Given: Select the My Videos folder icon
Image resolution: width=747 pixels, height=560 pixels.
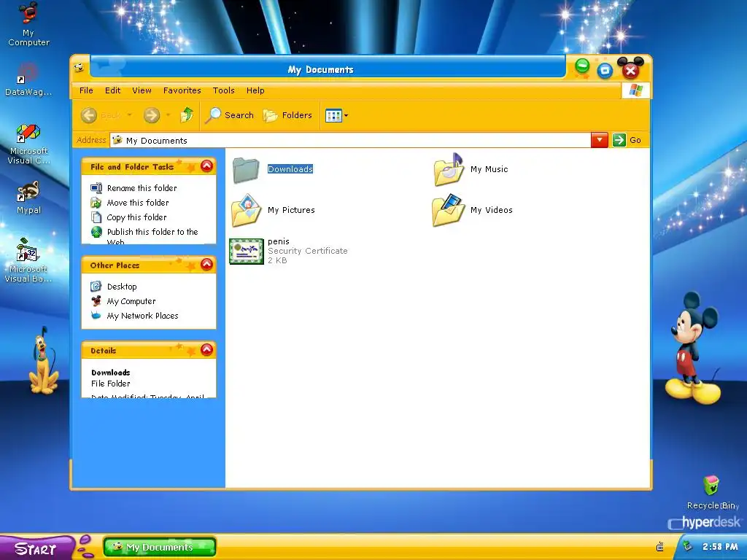Looking at the screenshot, I should click(x=449, y=210).
